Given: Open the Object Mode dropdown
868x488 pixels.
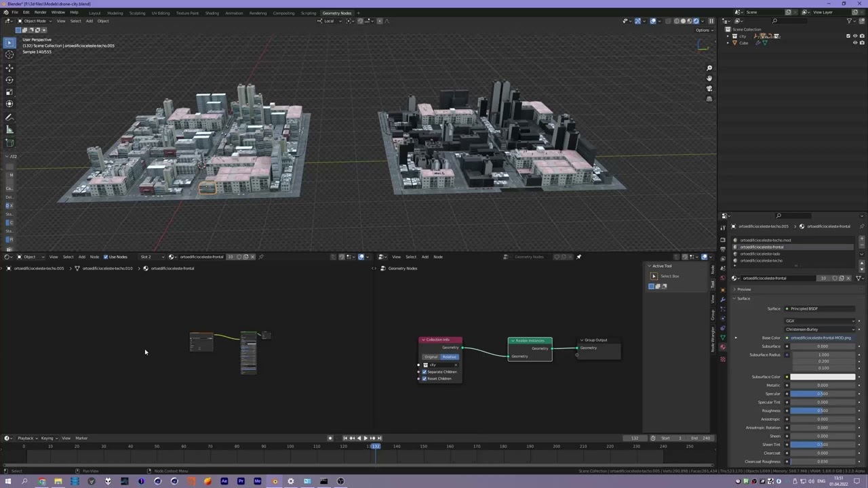Looking at the screenshot, I should click(x=34, y=21).
